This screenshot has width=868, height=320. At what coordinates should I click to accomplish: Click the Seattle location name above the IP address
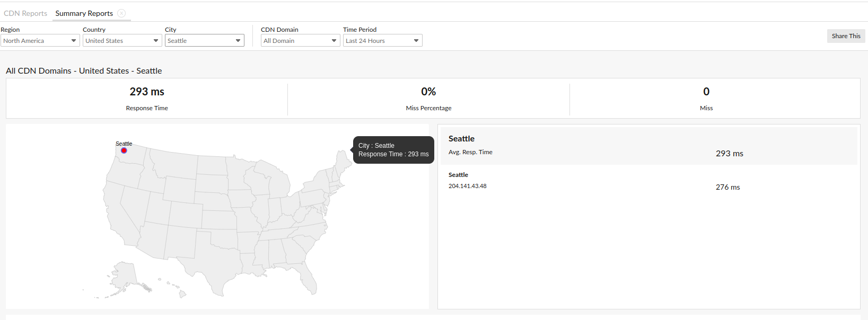coord(458,175)
